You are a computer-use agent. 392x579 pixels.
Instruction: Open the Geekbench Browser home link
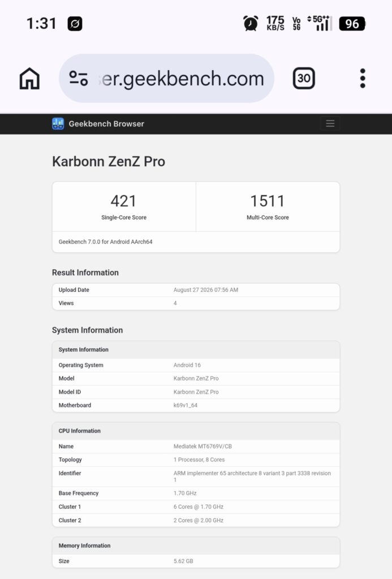106,124
